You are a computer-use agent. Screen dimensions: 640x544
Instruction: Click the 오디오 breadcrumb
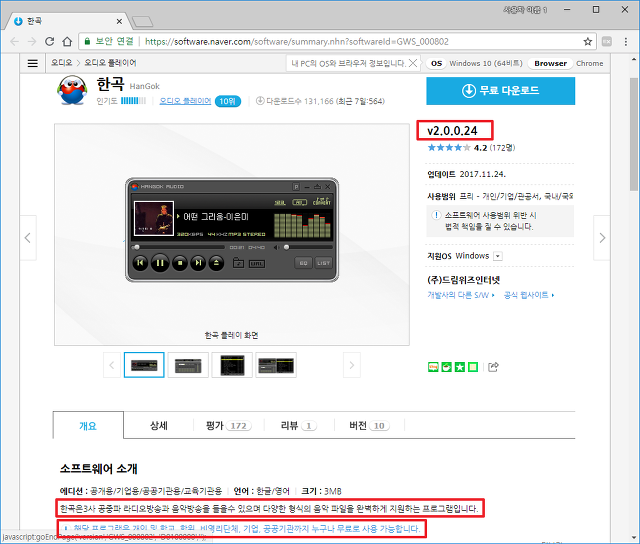(x=61, y=63)
